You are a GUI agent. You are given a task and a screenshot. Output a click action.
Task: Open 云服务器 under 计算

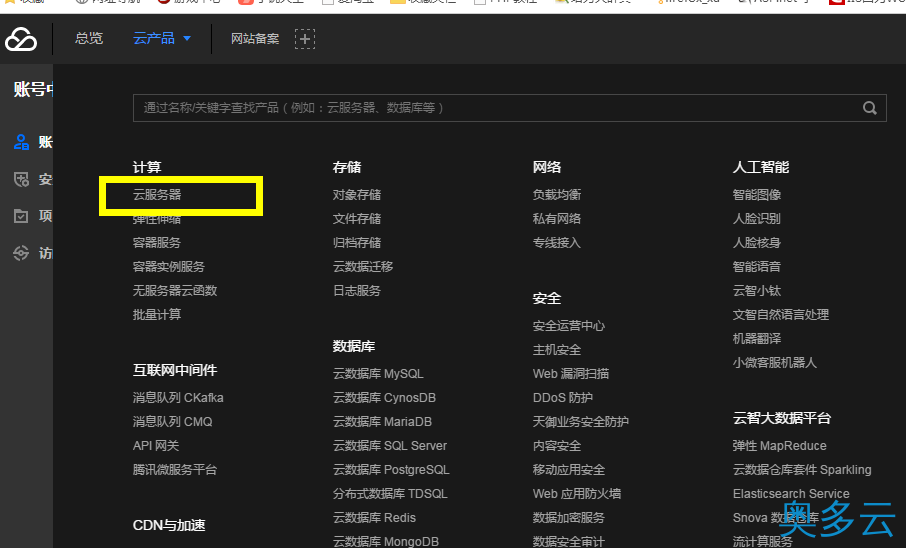point(157,195)
